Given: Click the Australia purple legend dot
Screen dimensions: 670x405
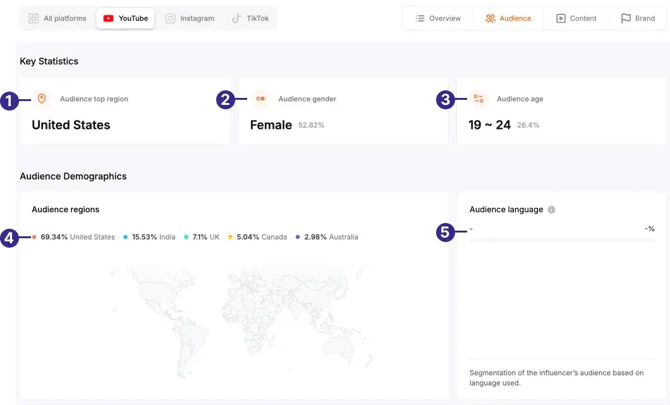Looking at the screenshot, I should coord(298,237).
